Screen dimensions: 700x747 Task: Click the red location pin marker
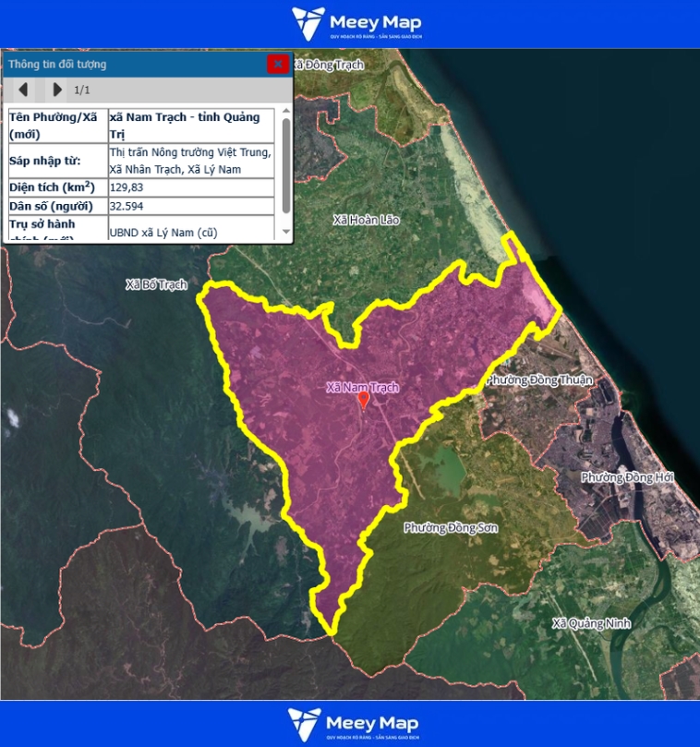coord(363,400)
